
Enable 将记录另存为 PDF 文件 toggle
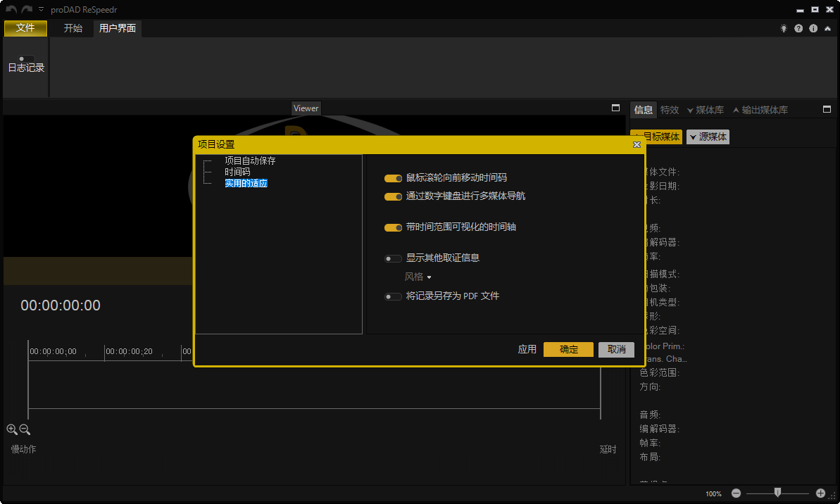393,296
